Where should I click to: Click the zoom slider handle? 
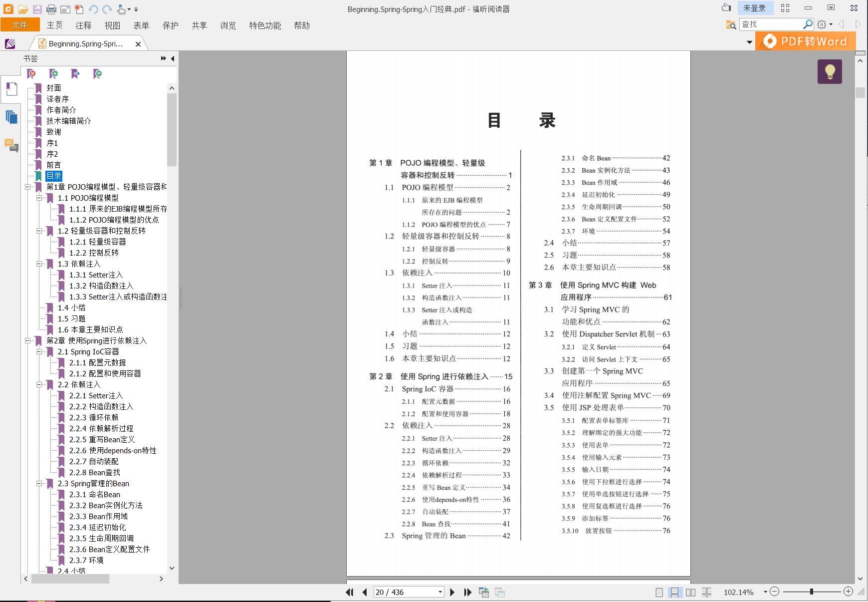[812, 592]
